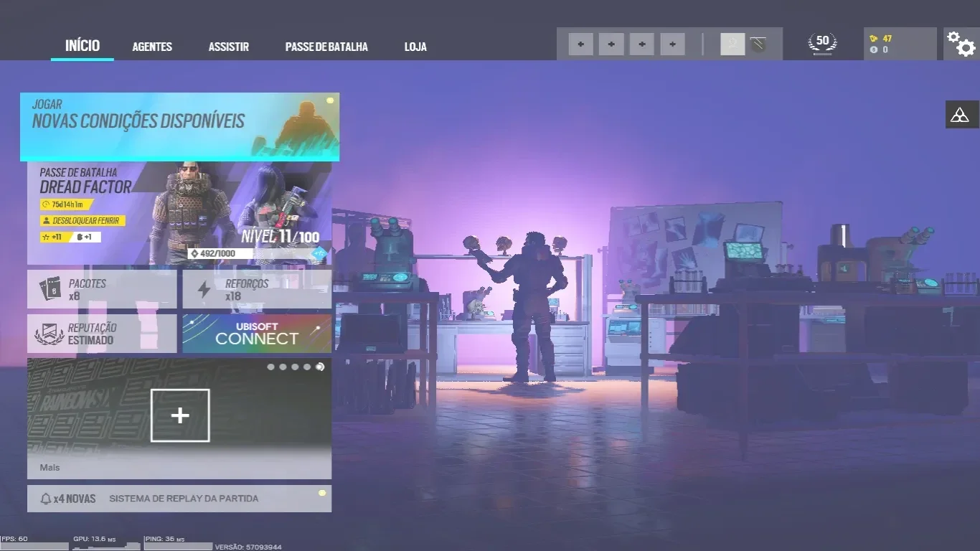Click the blue diamond beside the 492/1000 bar
980x551 pixels.
[319, 253]
